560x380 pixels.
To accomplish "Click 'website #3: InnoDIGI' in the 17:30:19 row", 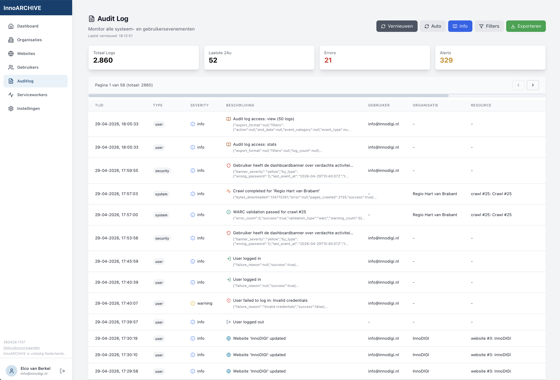I will coord(491,338).
